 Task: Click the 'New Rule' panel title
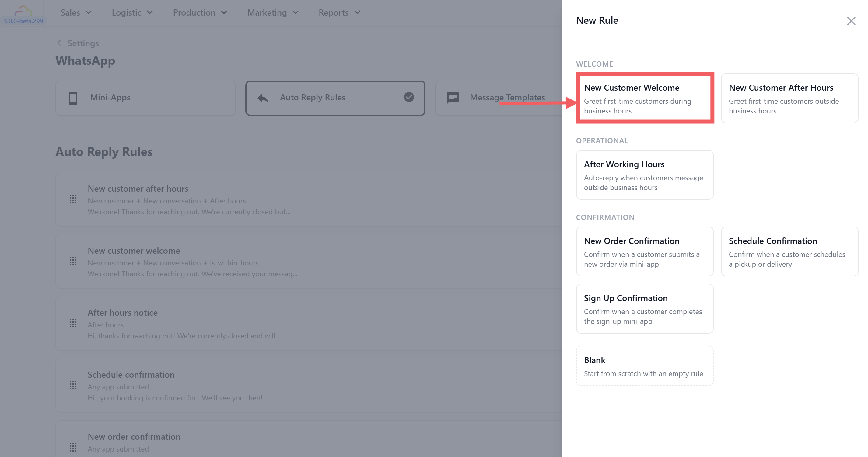[x=597, y=21]
